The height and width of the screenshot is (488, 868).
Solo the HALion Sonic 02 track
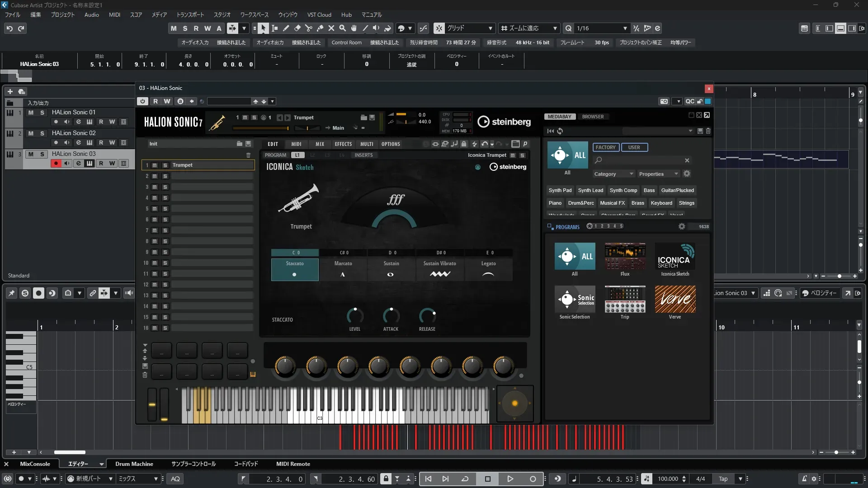click(x=42, y=133)
